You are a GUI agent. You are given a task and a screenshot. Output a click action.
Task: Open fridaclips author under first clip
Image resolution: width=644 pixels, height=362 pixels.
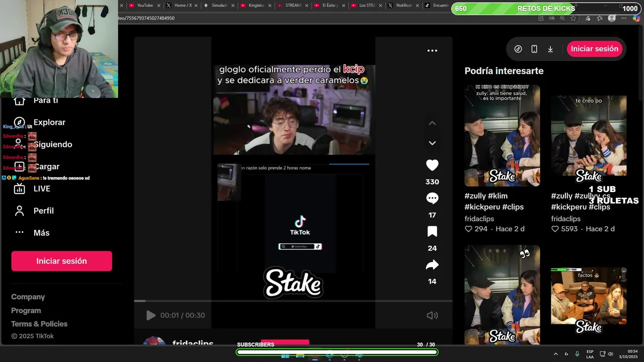[x=479, y=219]
